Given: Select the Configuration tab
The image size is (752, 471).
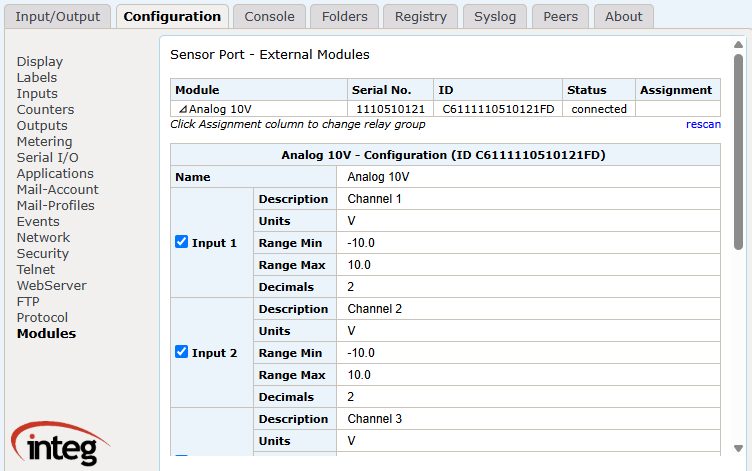Looking at the screenshot, I should tap(172, 16).
